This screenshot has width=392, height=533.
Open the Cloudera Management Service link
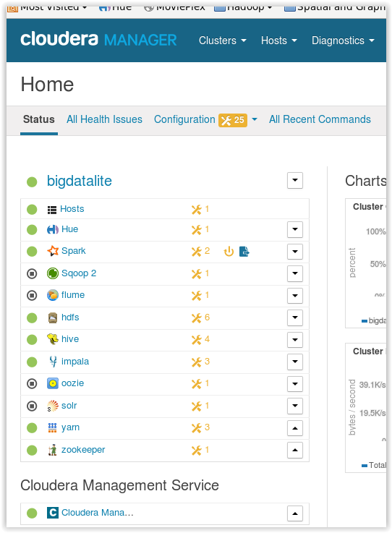tap(97, 513)
